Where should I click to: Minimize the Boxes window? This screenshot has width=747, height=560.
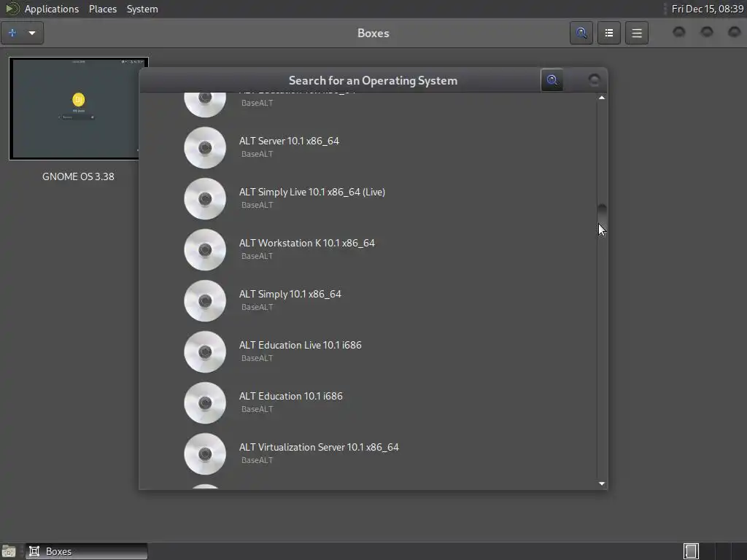pos(679,32)
